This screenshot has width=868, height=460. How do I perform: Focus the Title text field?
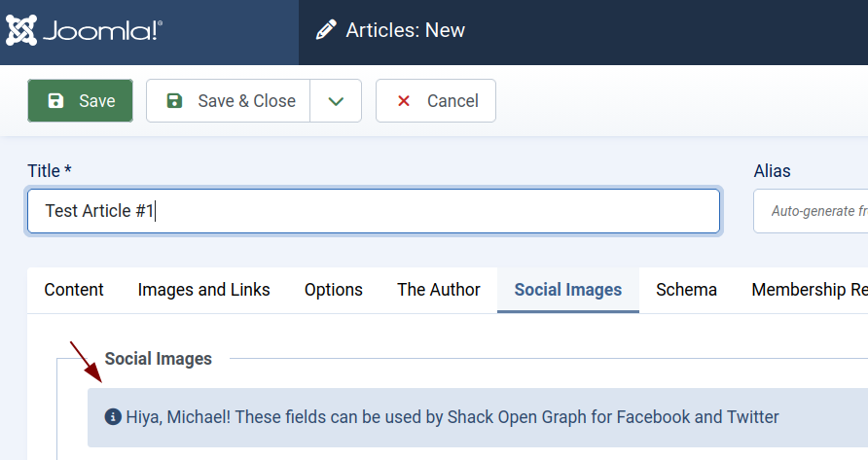point(374,211)
